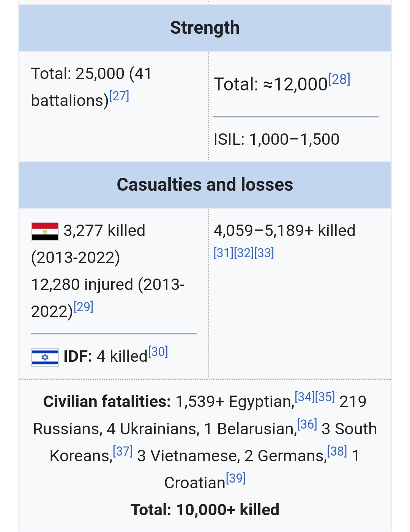Click the Israeli flag icon
Image resolution: width=410 pixels, height=532 pixels.
pos(45,357)
